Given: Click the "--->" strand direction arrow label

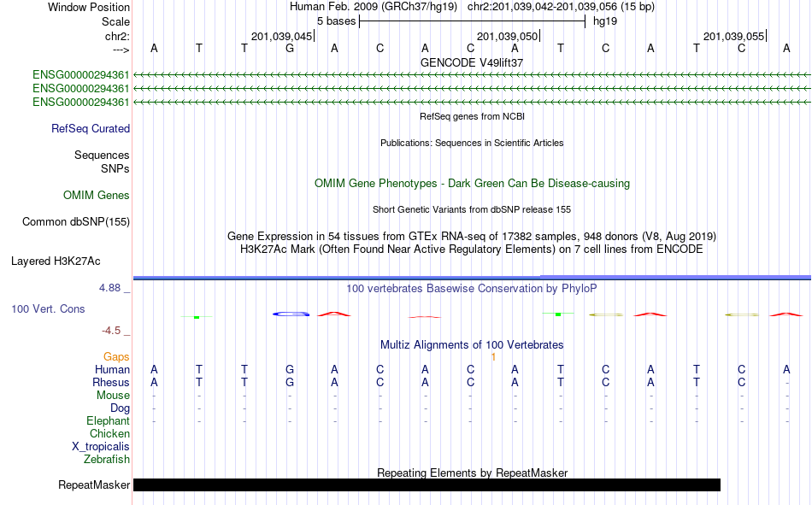Looking at the screenshot, I should [121, 50].
